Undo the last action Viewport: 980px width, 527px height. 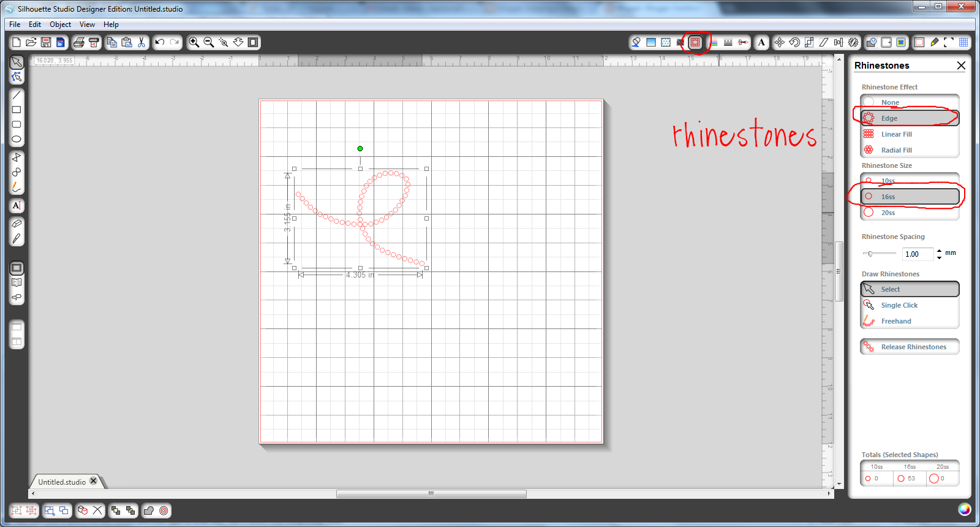tap(160, 42)
